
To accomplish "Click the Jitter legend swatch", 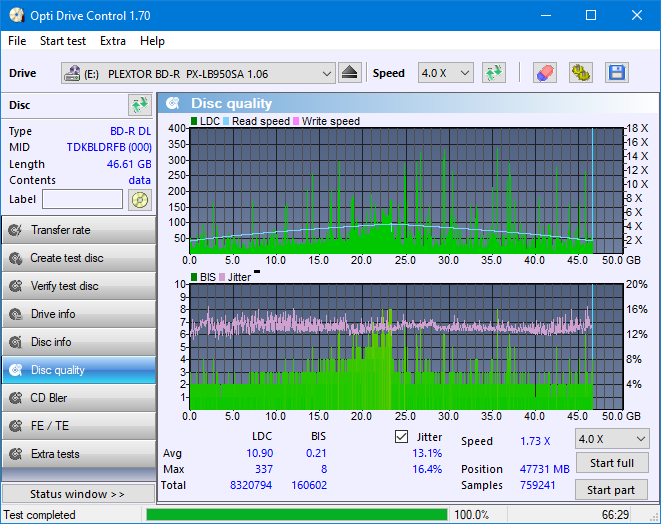I will pos(222,277).
